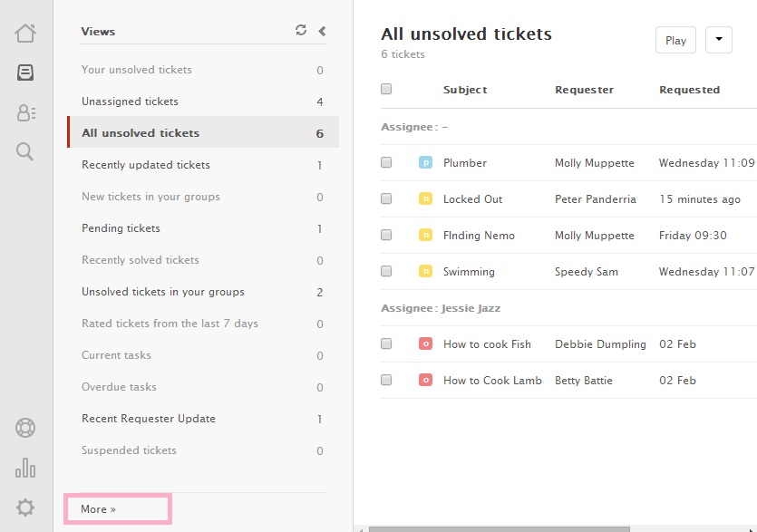Collapse the Views panel with chevron
Image resolution: width=757 pixels, height=532 pixels.
[322, 31]
